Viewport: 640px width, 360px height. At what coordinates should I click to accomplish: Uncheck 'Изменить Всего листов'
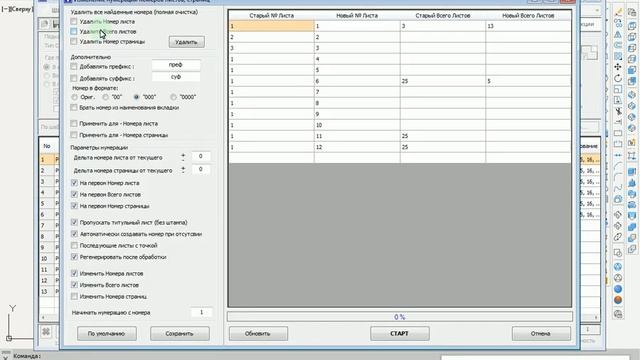tap(74, 284)
